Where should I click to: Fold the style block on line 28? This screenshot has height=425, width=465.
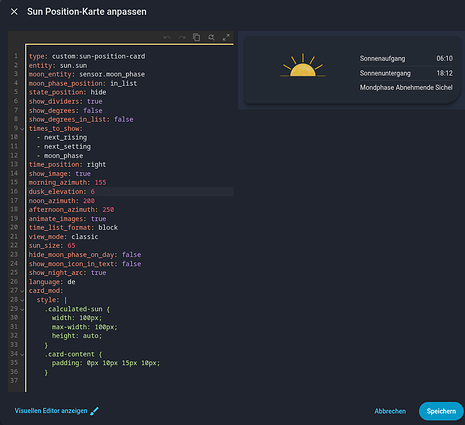click(x=22, y=300)
